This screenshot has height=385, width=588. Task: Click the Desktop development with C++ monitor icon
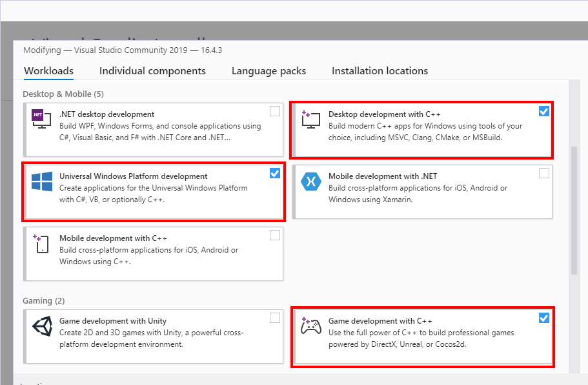tap(311, 120)
